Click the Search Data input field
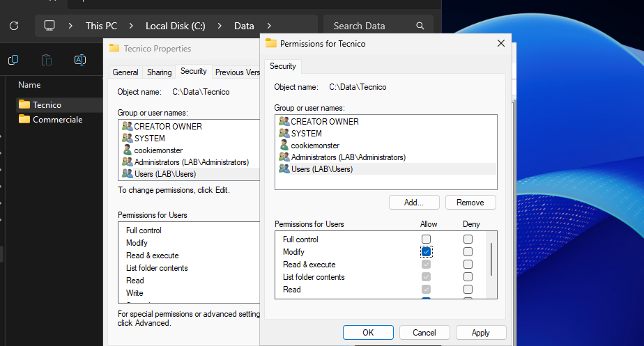The image size is (644, 346). 369,26
